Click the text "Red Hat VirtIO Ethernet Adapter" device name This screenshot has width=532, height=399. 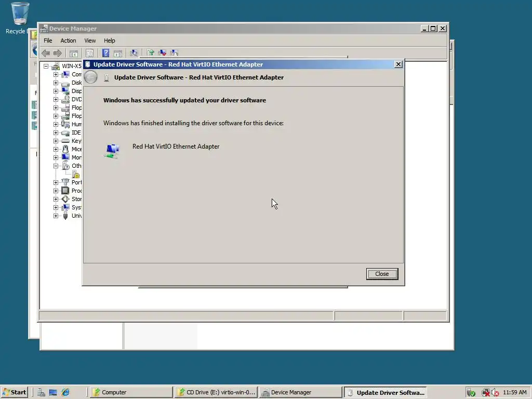point(176,146)
